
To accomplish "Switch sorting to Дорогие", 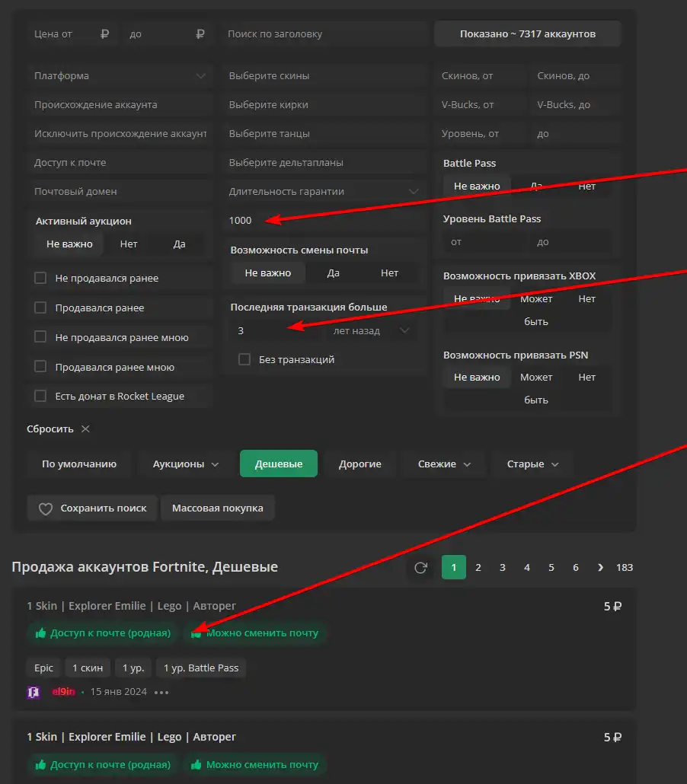I will click(x=360, y=464).
